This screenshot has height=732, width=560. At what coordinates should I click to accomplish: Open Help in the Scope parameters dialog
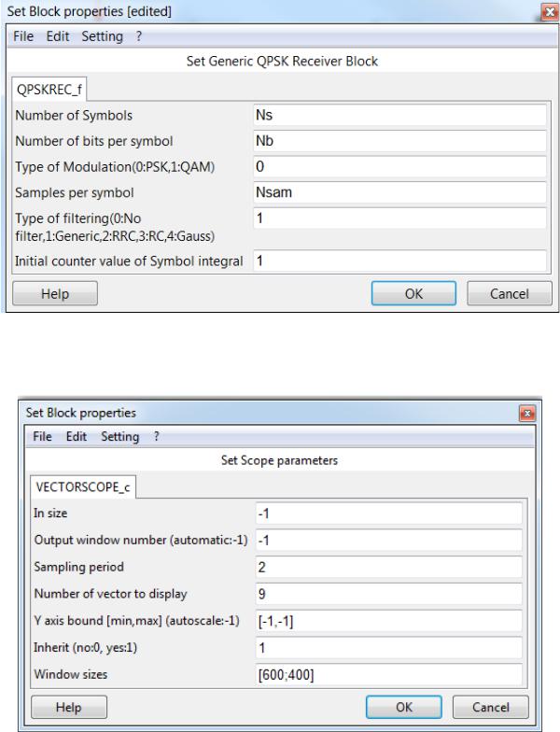point(69,708)
